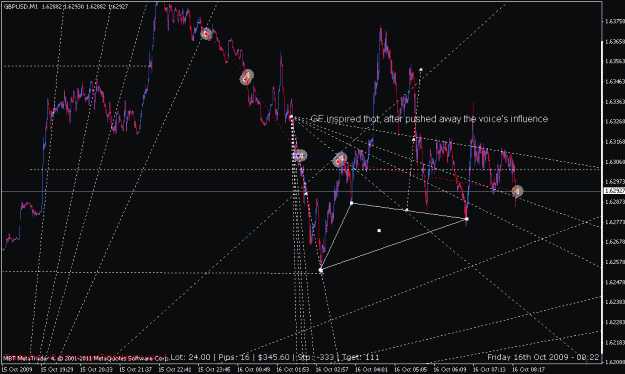The width and height of the screenshot is (625, 374).
Task: Click the 'Stp: -333' stop readout
Action: point(316,357)
